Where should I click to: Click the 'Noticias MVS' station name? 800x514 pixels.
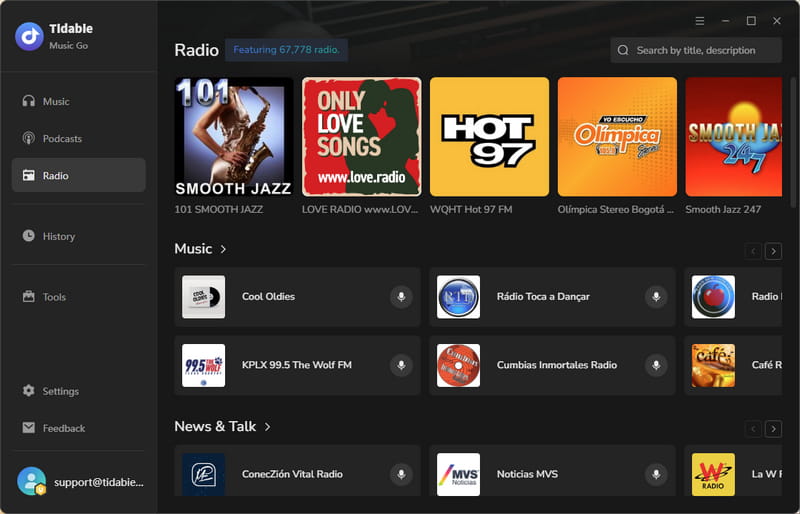coord(527,474)
